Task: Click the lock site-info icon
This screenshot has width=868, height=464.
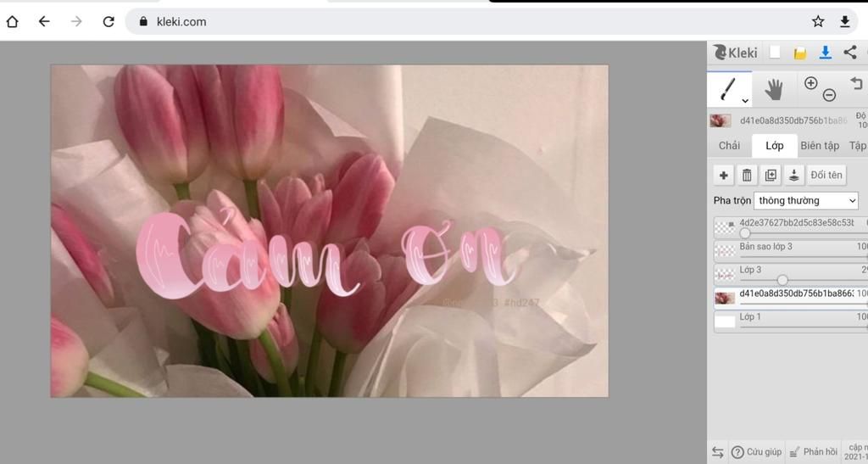Action: (x=143, y=21)
